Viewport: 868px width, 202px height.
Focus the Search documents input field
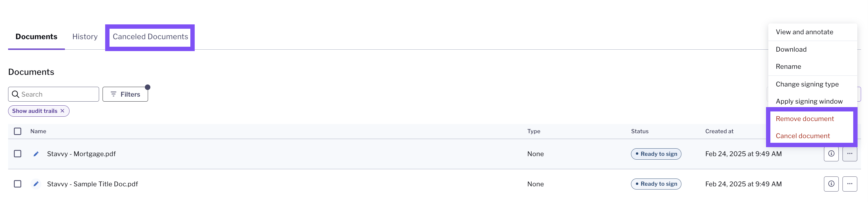click(54, 94)
